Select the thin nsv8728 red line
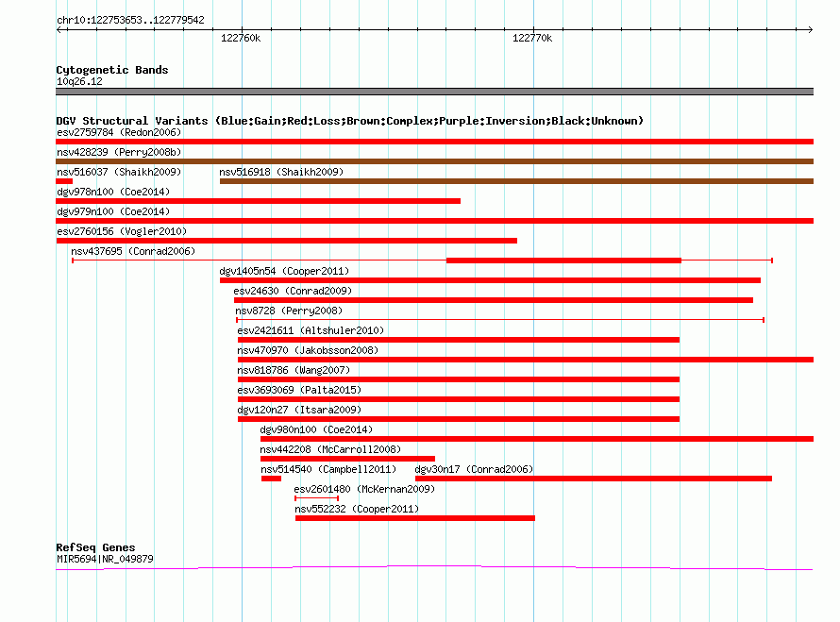 coord(500,320)
